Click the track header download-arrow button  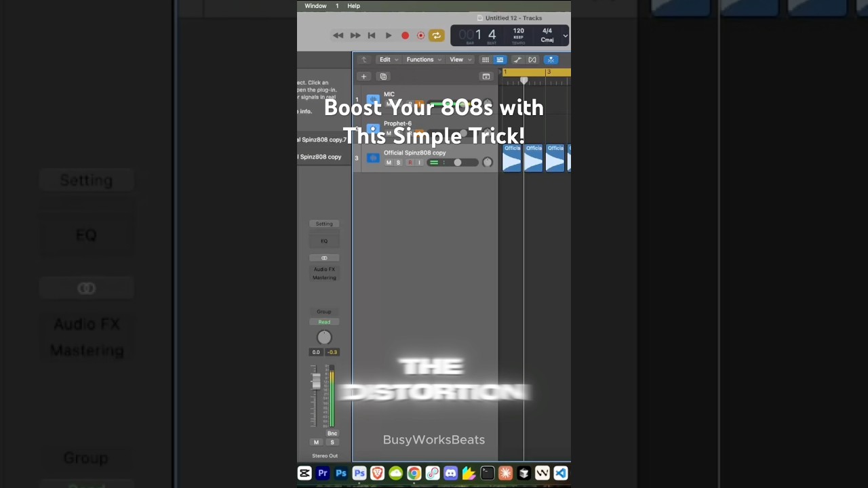point(486,77)
